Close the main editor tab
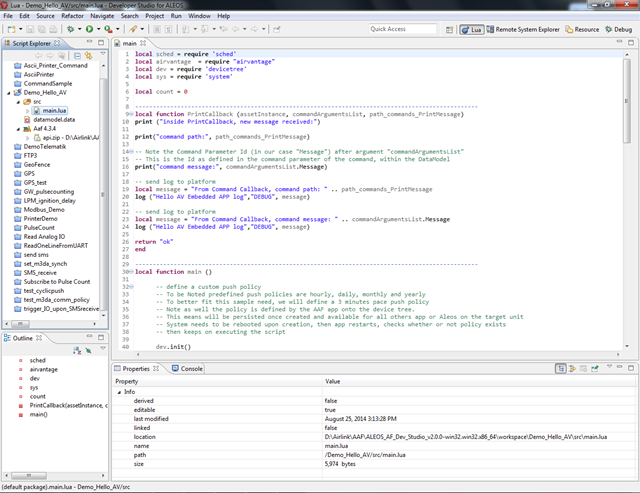 [143, 43]
